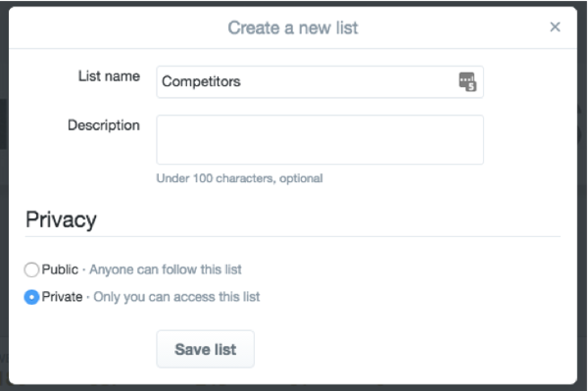Click the "Private" option label text

point(63,297)
